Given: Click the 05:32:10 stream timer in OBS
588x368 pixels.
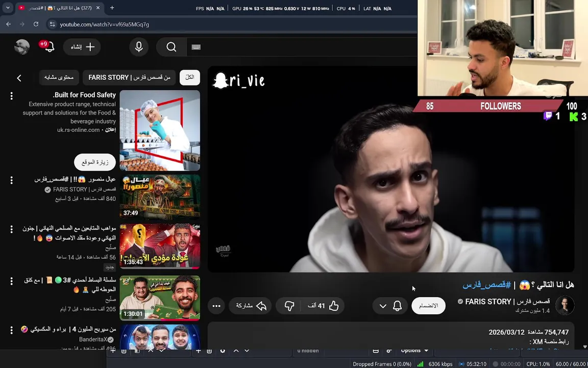Looking at the screenshot, I should [x=477, y=364].
